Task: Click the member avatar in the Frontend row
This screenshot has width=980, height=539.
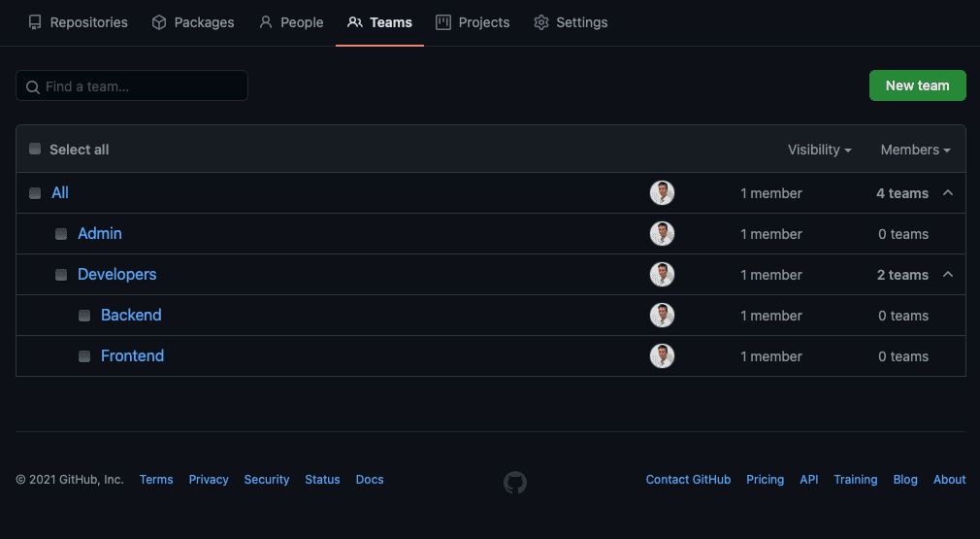Action: coord(662,356)
